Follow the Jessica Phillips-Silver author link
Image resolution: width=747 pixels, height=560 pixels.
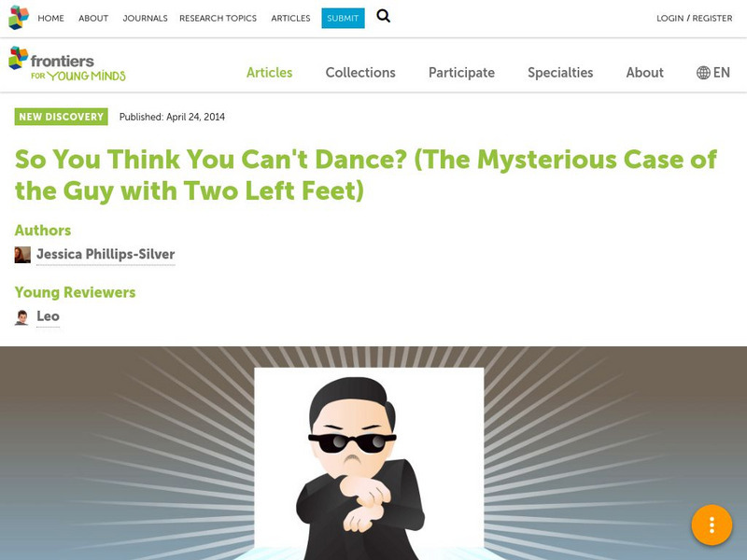(x=106, y=254)
